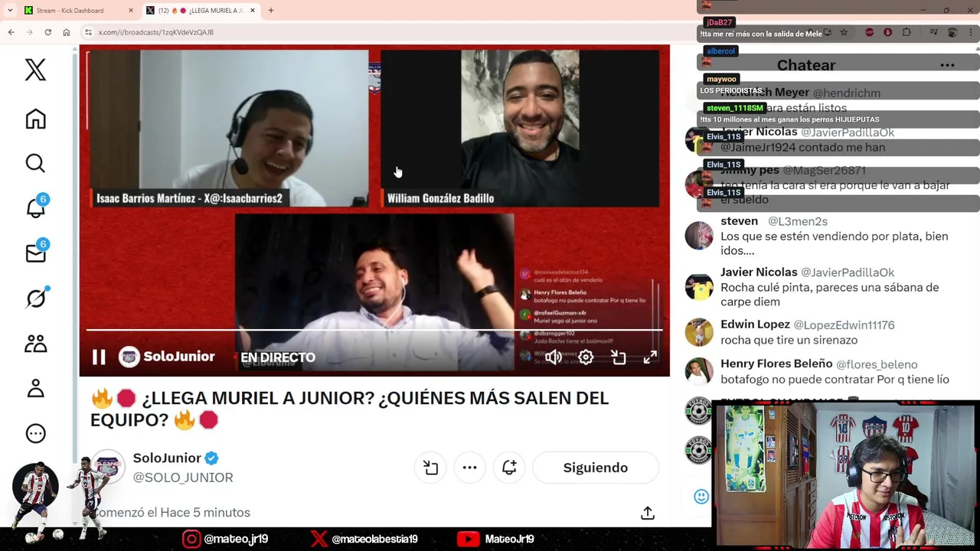Viewport: 980px width, 551px height.
Task: Pause the live broadcast
Action: click(x=99, y=357)
